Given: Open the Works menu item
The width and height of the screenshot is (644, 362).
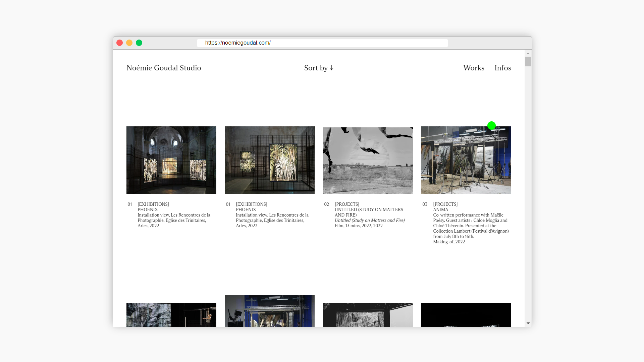Looking at the screenshot, I should (x=474, y=68).
